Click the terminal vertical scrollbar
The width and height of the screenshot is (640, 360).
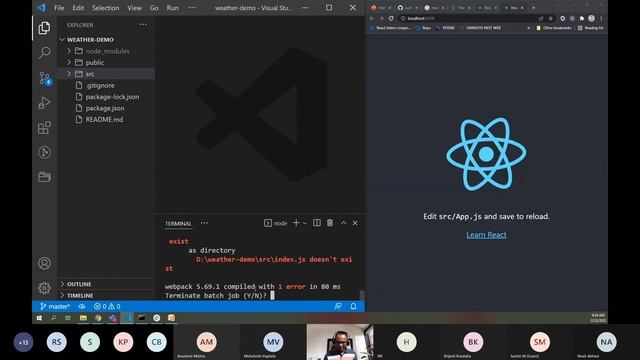click(362, 295)
